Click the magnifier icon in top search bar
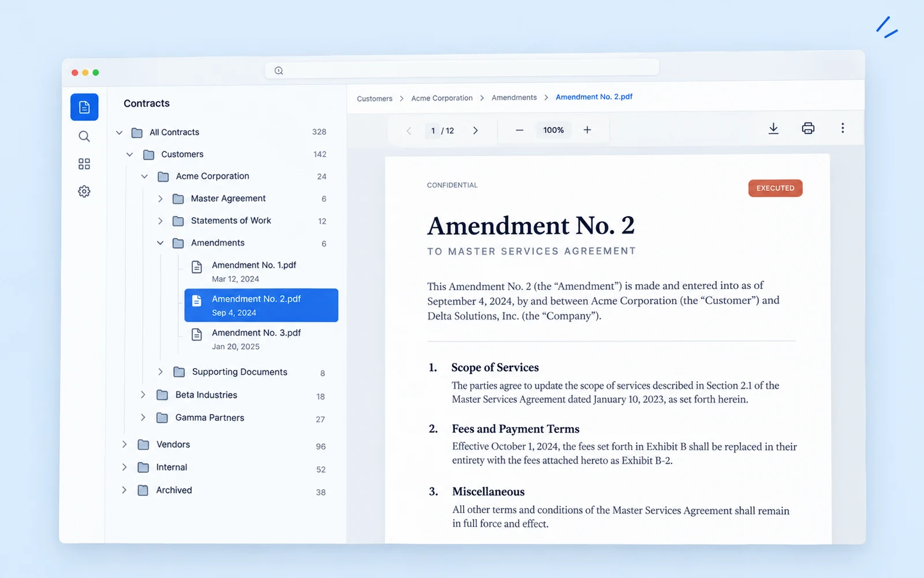This screenshot has height=578, width=924. pyautogui.click(x=279, y=71)
